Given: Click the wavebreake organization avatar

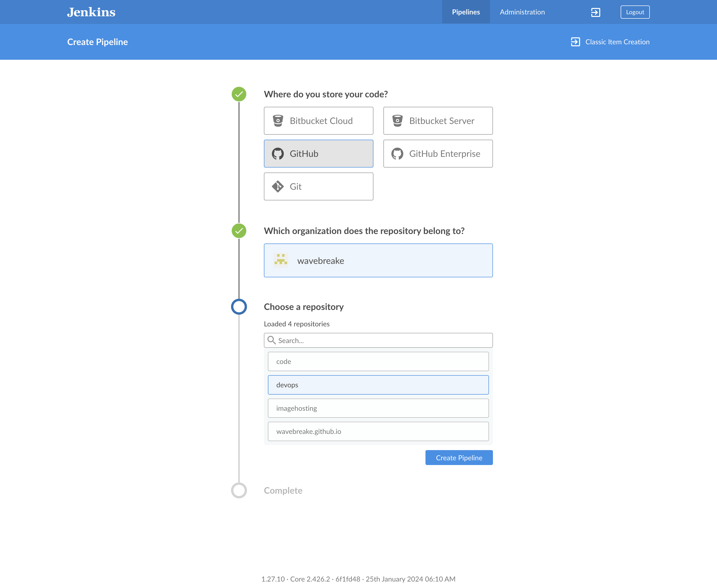Looking at the screenshot, I should click(281, 260).
